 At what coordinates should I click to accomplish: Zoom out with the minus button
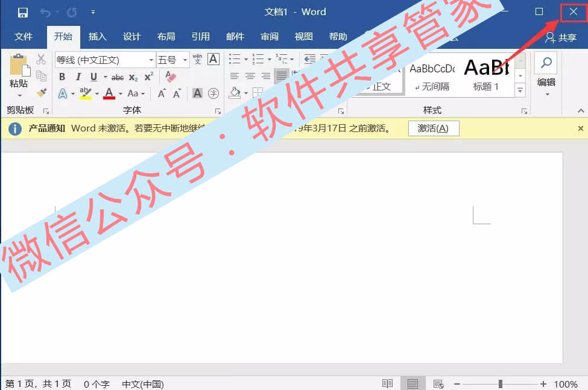pos(457,384)
